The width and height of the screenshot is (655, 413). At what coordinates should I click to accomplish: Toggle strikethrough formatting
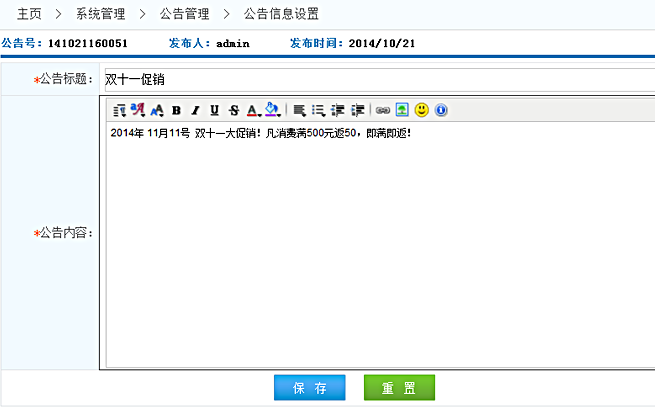[x=234, y=110]
